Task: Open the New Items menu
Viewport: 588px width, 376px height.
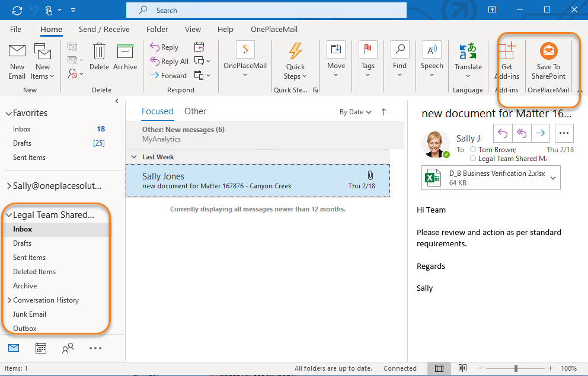Action: coord(42,62)
